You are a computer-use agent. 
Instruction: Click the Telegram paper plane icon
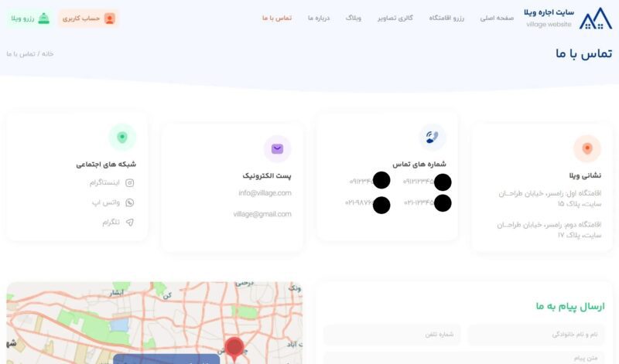[130, 222]
